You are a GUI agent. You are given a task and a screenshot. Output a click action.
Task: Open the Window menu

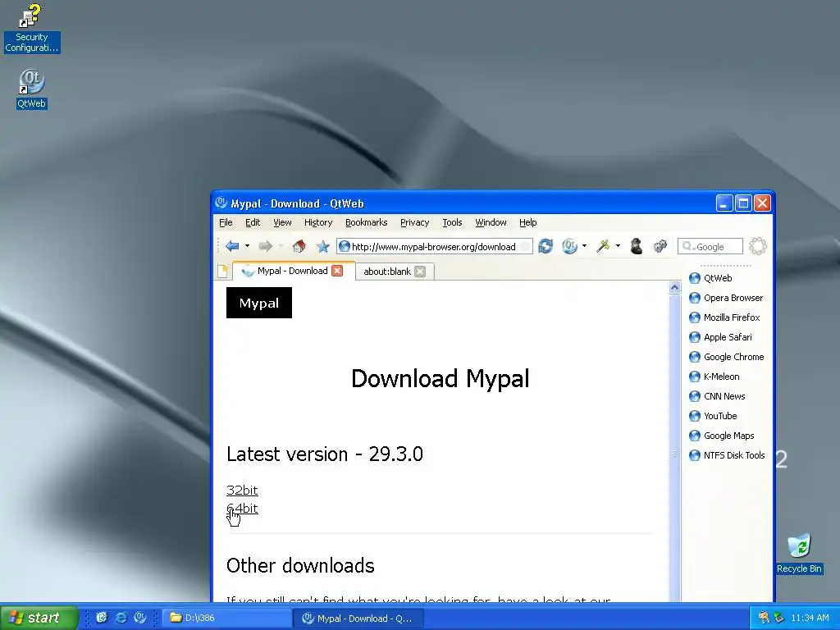click(x=491, y=222)
